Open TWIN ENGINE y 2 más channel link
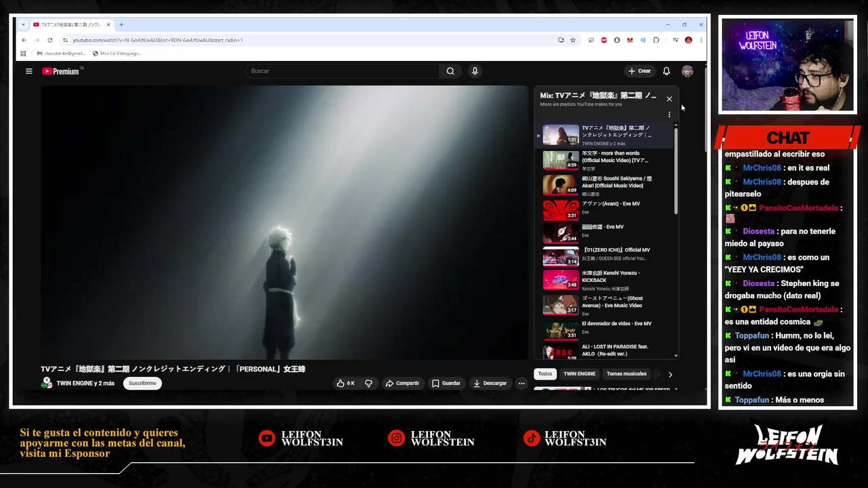 [85, 383]
